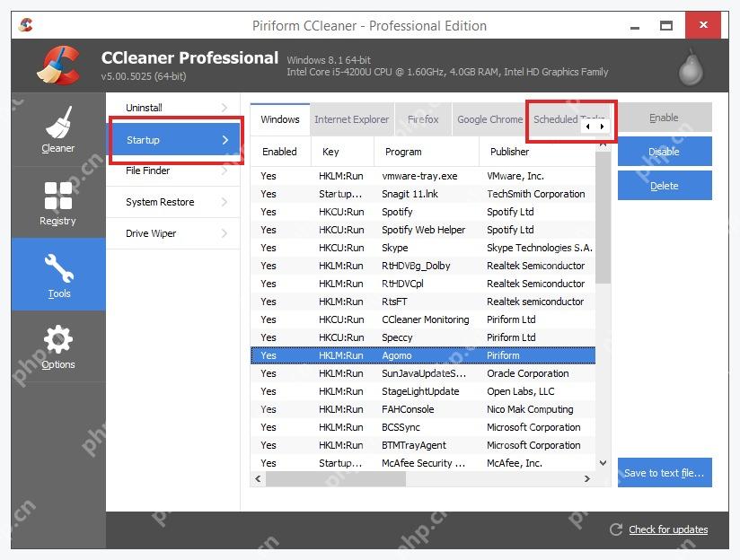Image resolution: width=740 pixels, height=560 pixels.
Task: Sort by the Program column header
Action: coord(427,152)
